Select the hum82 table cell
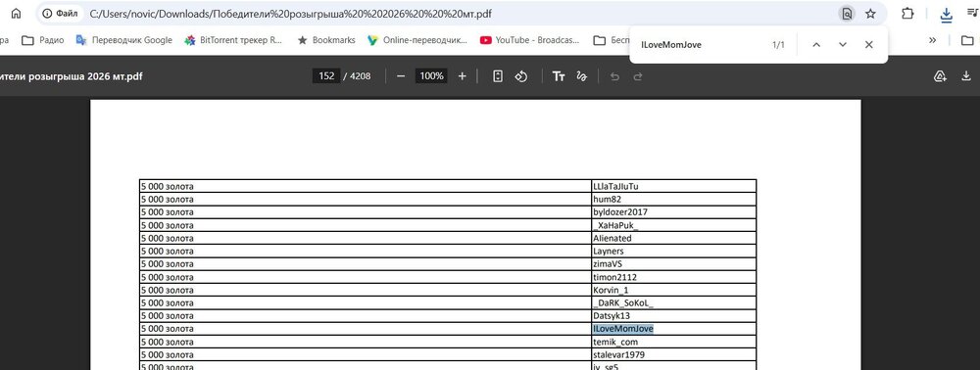This screenshot has height=370, width=980. point(674,199)
